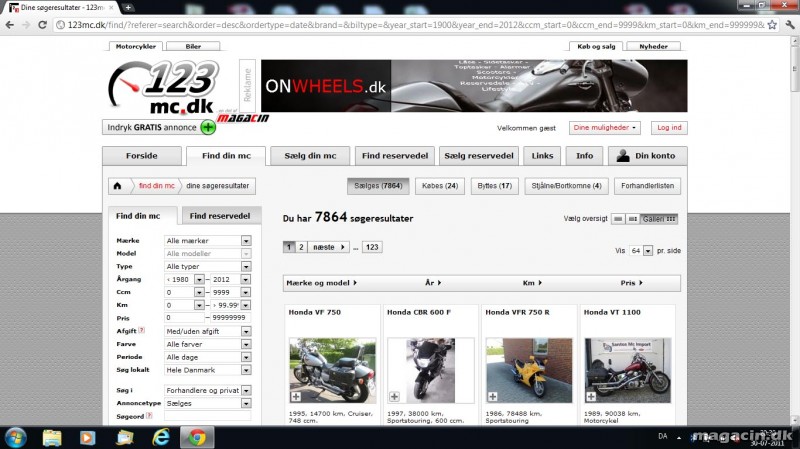Image resolution: width=800 pixels, height=449 pixels.
Task: Go to results page 2
Action: point(301,247)
